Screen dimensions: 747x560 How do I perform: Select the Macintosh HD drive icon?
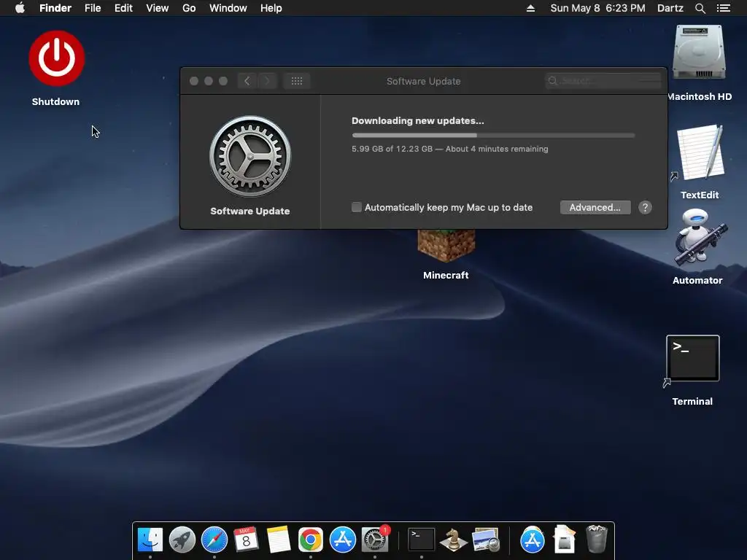click(699, 52)
